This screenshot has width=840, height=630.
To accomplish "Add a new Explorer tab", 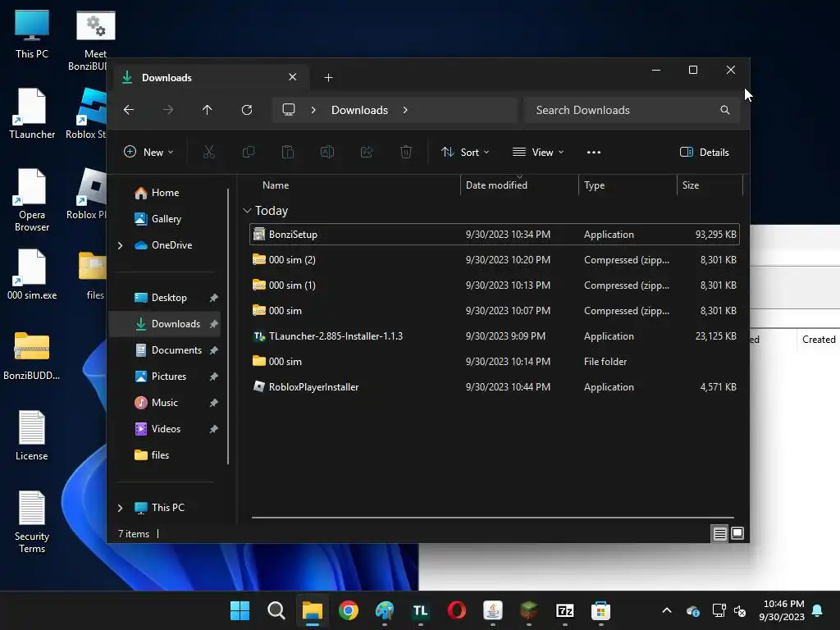I will click(x=328, y=78).
